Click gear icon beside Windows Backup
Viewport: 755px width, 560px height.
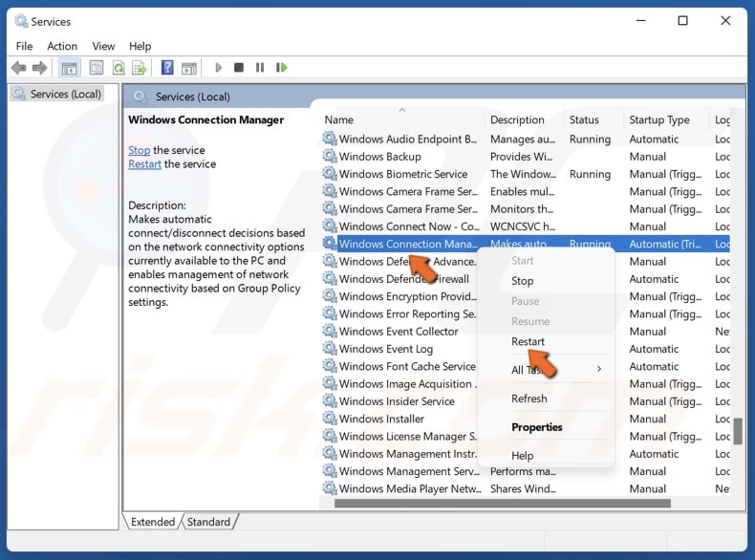tap(330, 157)
